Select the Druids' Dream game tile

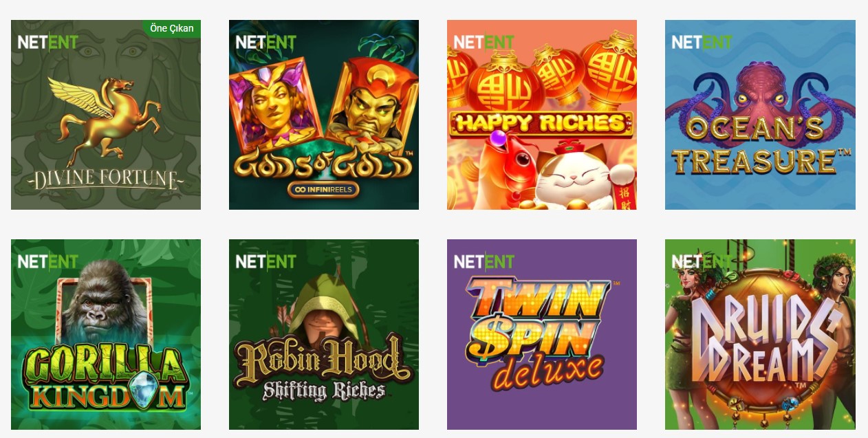[x=760, y=335]
